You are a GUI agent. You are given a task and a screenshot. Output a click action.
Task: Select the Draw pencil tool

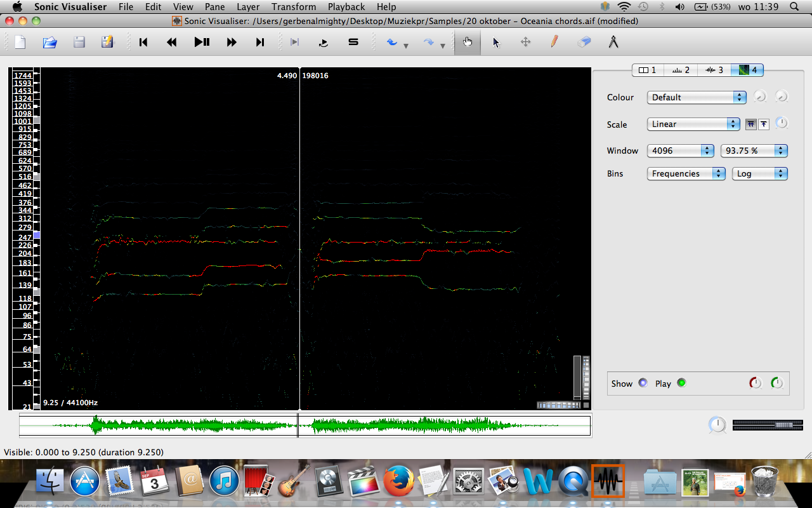(554, 42)
